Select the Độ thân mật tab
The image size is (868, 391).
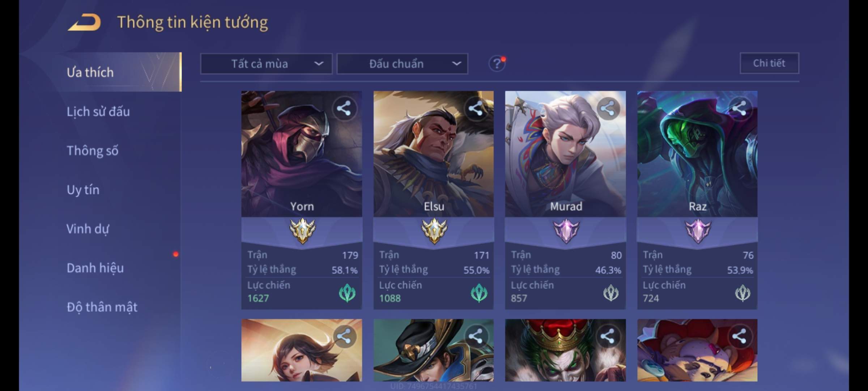tap(102, 307)
